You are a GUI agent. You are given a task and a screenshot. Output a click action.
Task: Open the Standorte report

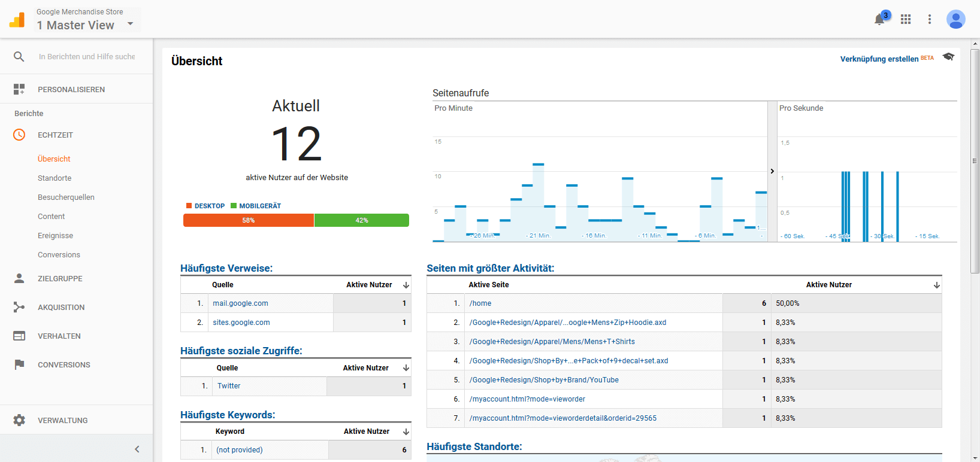point(55,178)
